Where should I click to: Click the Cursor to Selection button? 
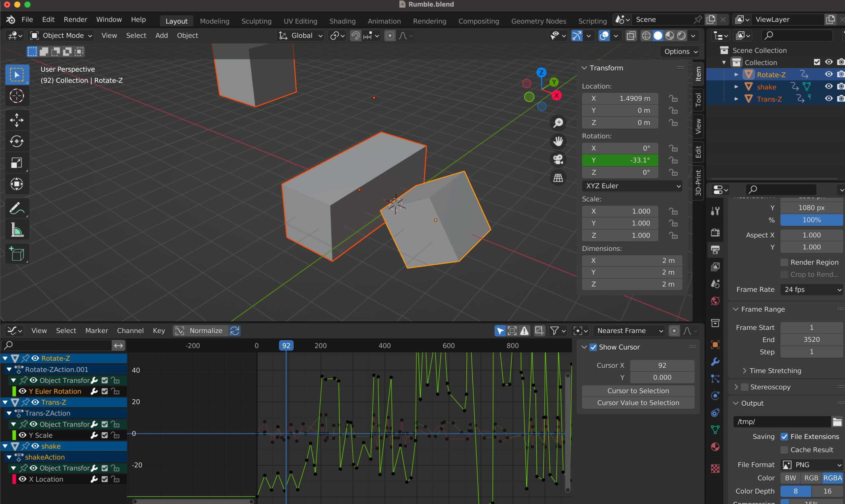pyautogui.click(x=638, y=390)
